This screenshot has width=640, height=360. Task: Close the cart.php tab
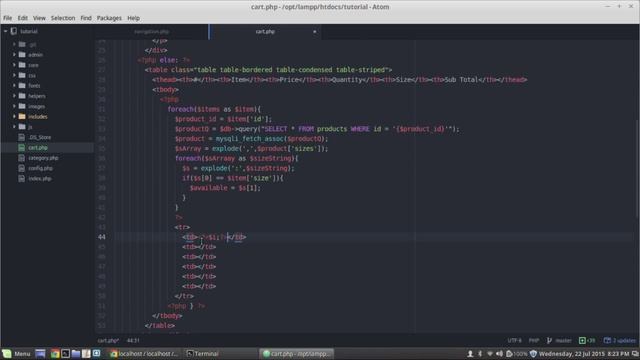(314, 31)
